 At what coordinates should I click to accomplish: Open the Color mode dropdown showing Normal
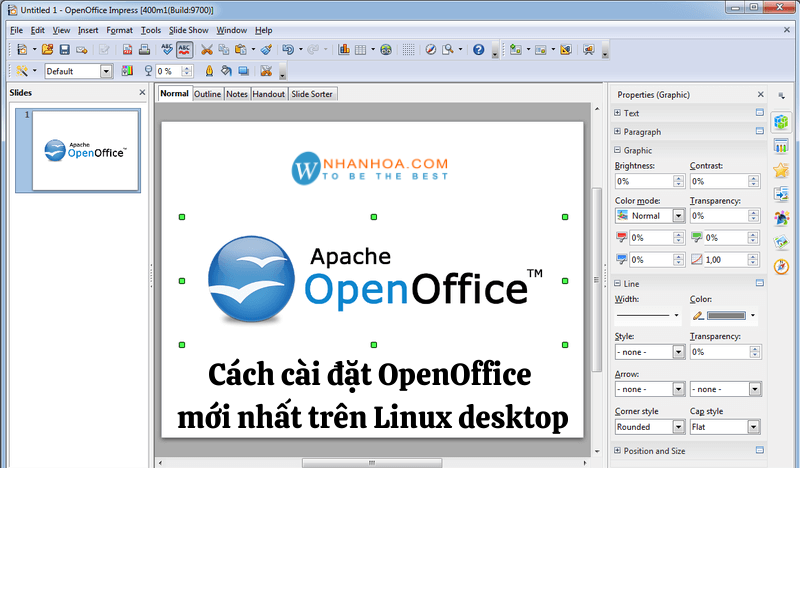[649, 215]
